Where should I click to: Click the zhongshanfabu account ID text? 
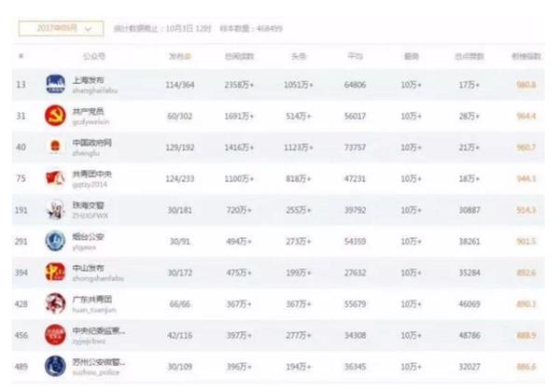98,278
